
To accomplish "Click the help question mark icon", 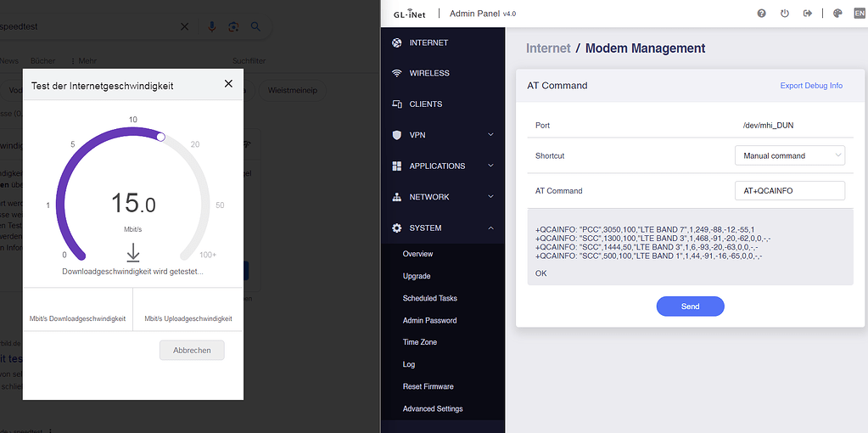I will pyautogui.click(x=761, y=14).
